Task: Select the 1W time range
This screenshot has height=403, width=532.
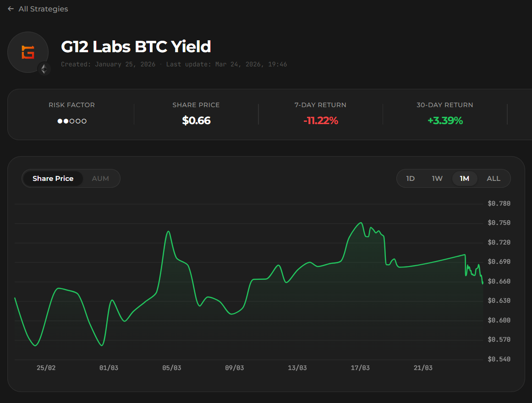Action: click(437, 179)
